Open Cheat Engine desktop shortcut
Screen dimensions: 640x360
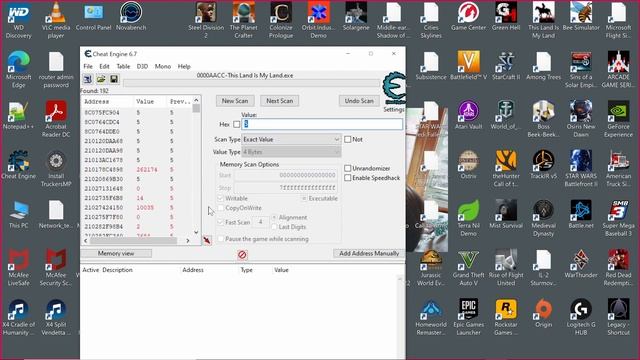[18, 165]
